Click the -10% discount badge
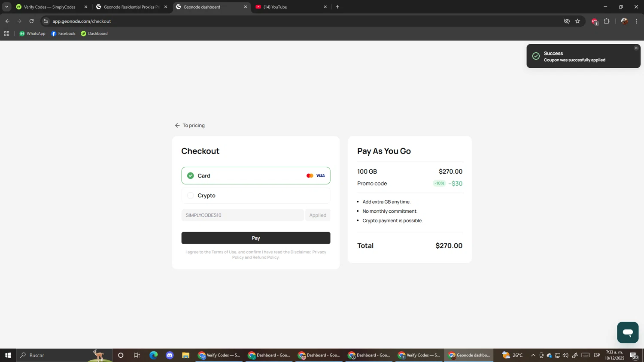The width and height of the screenshot is (644, 362). (439, 183)
